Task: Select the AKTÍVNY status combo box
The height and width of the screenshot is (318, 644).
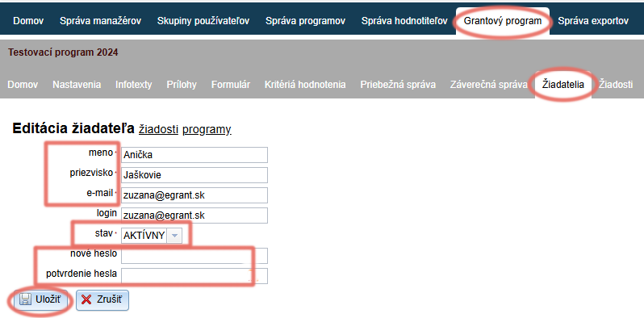Action: coord(152,236)
